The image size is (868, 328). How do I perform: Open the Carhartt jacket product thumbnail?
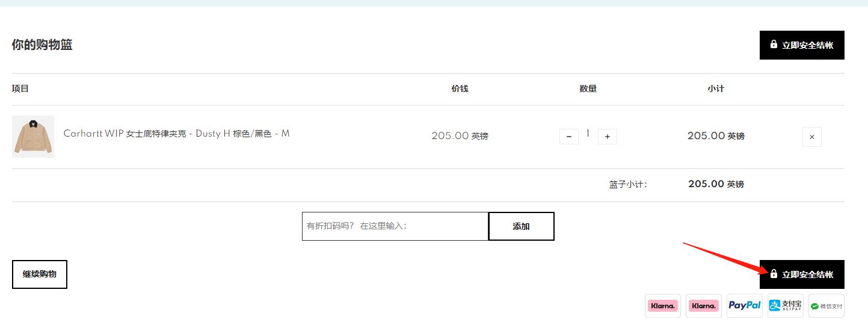[x=33, y=137]
